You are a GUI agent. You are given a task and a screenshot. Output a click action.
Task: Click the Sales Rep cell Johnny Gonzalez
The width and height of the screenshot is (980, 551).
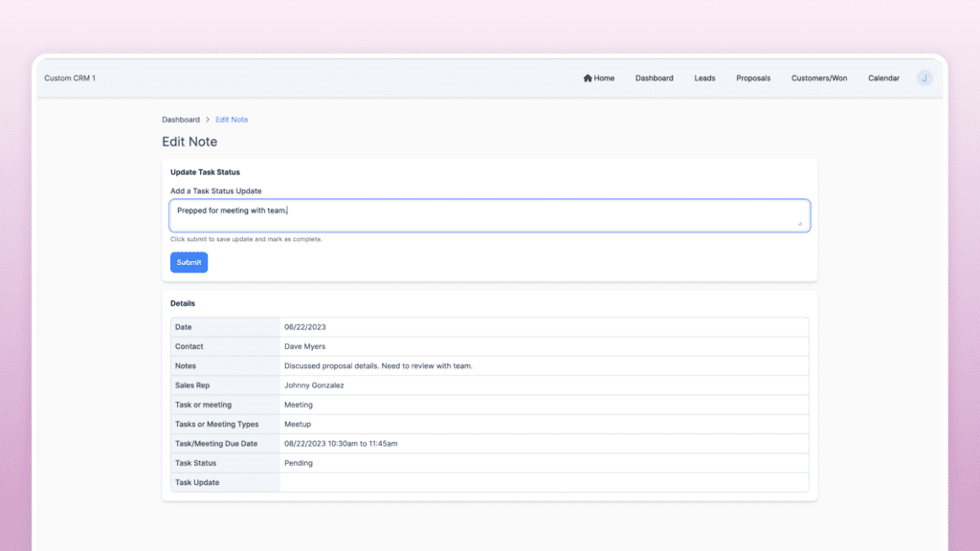(x=315, y=385)
